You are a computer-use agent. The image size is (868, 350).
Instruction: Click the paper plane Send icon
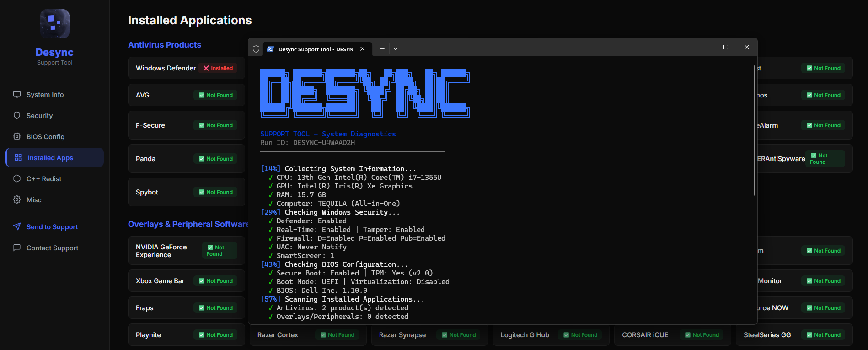17,226
